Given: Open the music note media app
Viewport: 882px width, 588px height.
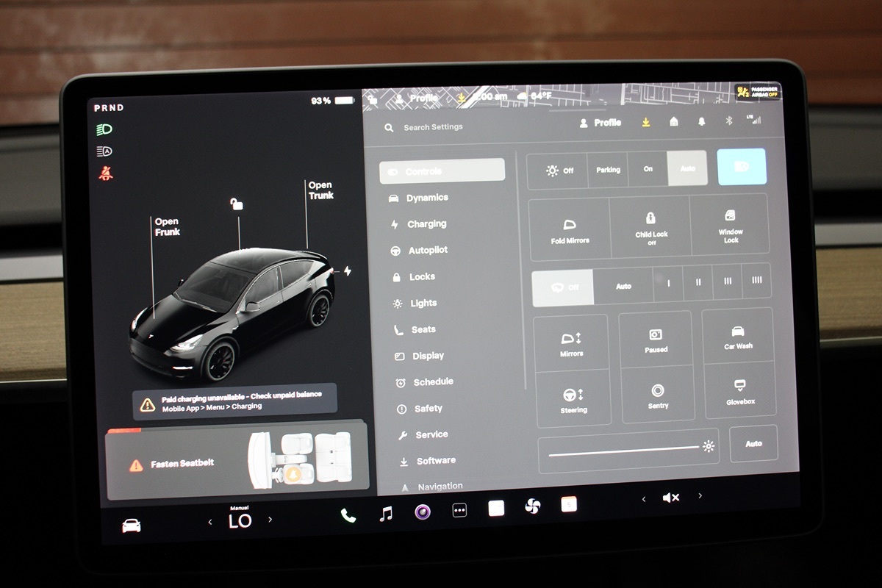Looking at the screenshot, I should (x=386, y=514).
